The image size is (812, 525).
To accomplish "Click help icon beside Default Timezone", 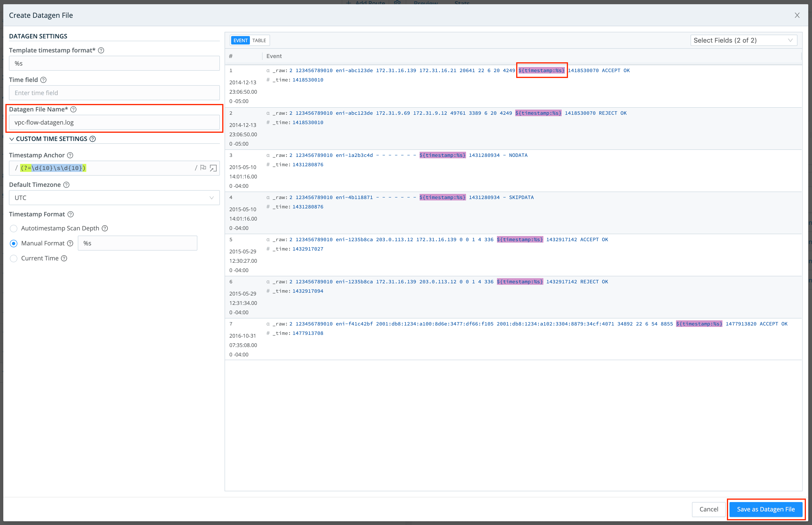I will pos(65,185).
